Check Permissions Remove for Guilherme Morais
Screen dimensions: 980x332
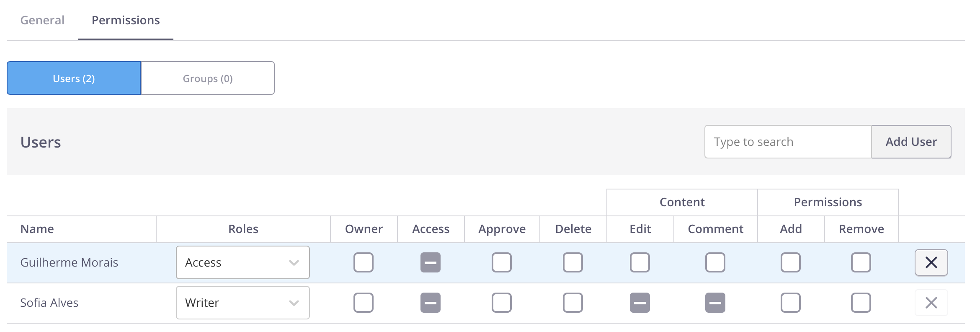[x=861, y=262]
